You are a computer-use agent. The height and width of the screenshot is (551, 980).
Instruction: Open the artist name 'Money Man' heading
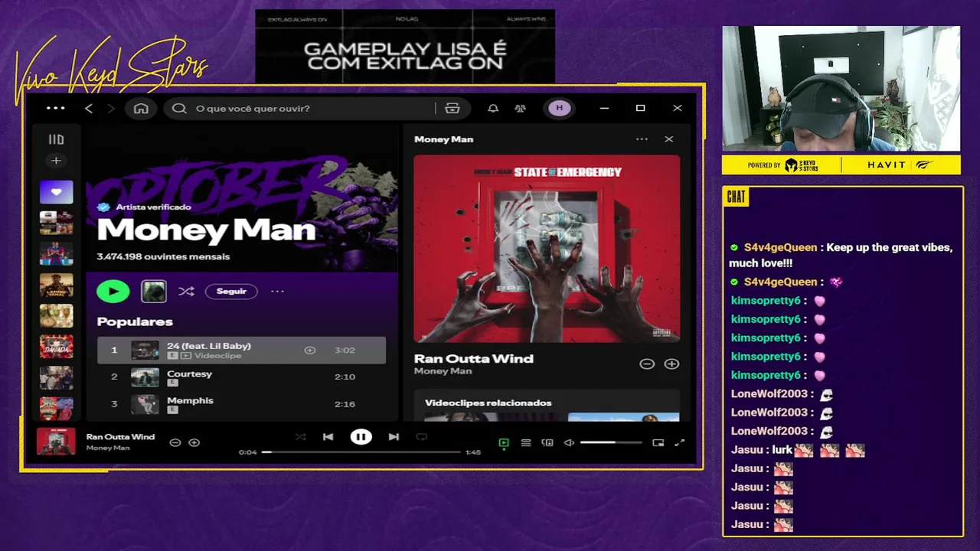pos(206,230)
